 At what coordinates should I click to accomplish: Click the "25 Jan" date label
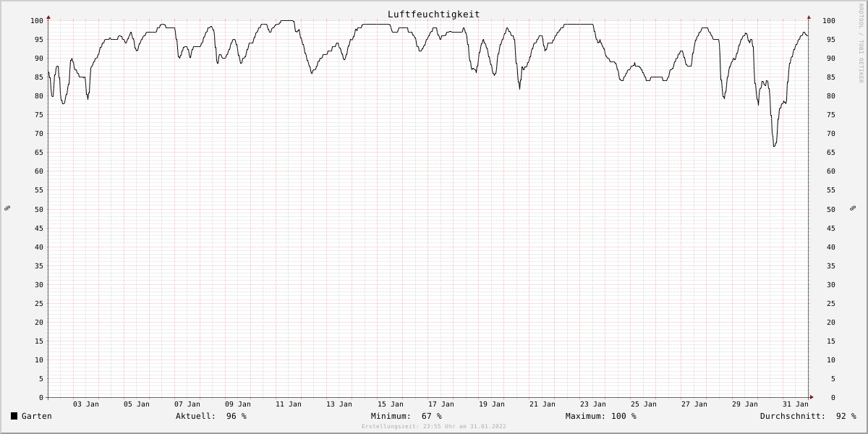point(644,404)
